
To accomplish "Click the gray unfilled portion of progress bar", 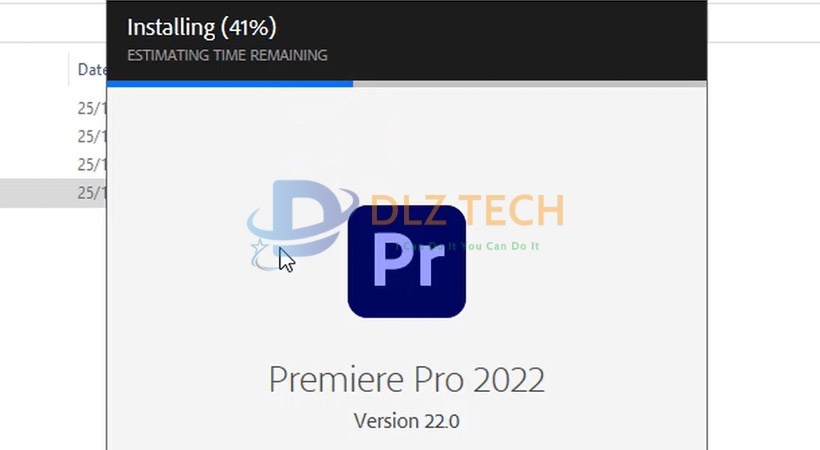I will tap(530, 84).
